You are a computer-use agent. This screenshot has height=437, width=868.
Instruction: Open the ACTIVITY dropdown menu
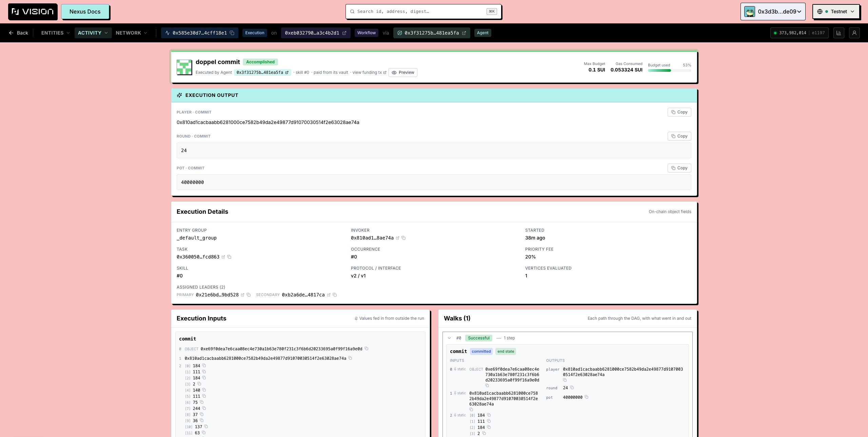[x=93, y=33]
